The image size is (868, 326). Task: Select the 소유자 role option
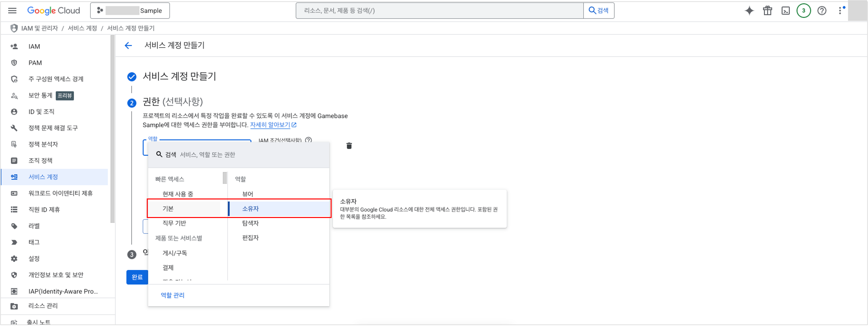pyautogui.click(x=250, y=209)
